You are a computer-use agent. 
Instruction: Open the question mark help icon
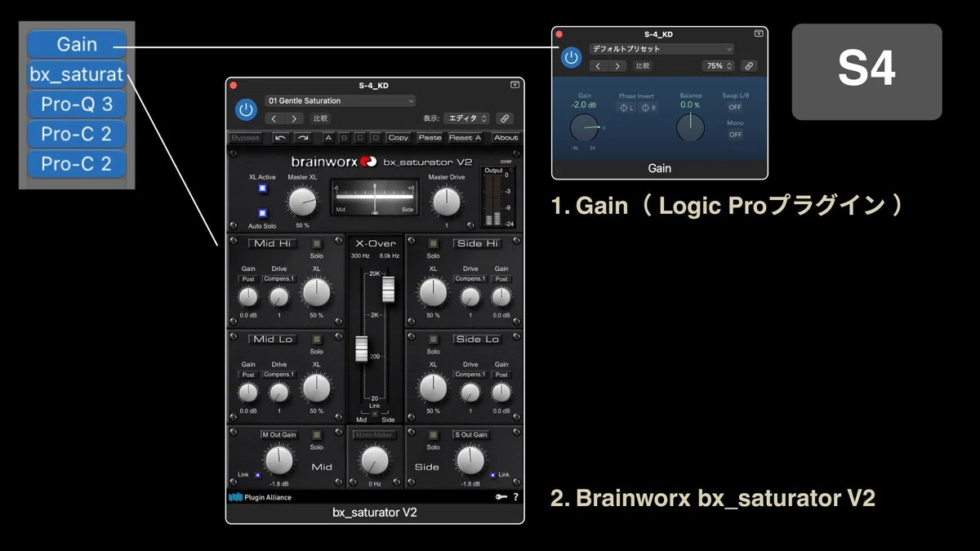pyautogui.click(x=515, y=496)
